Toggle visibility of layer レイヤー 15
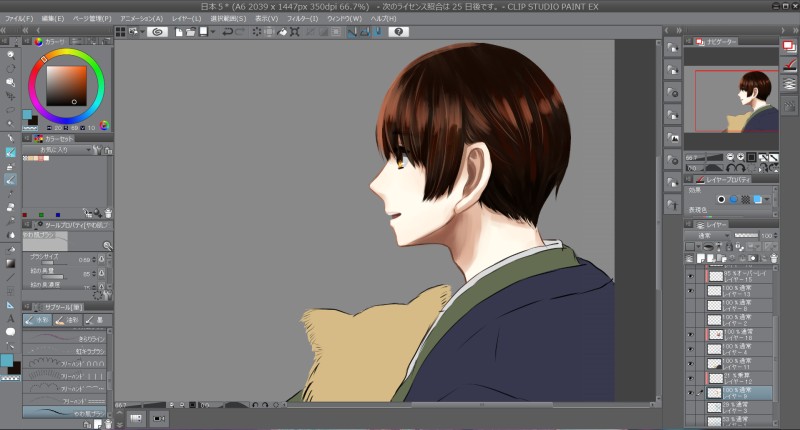Image resolution: width=800 pixels, height=430 pixels. click(x=690, y=276)
